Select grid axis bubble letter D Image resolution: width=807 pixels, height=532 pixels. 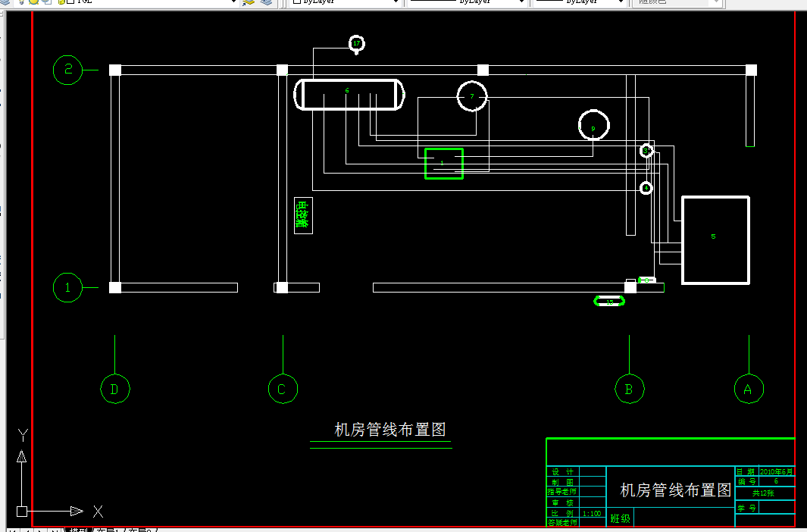click(114, 389)
